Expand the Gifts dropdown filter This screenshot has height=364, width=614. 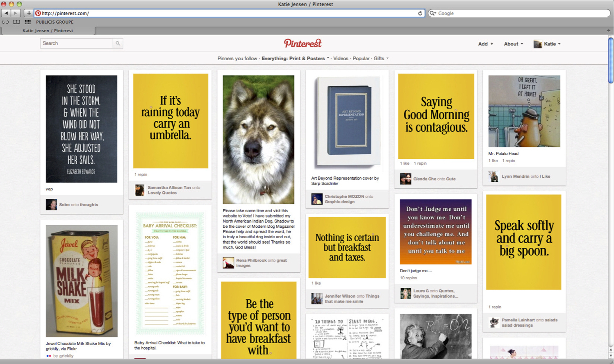coord(381,59)
